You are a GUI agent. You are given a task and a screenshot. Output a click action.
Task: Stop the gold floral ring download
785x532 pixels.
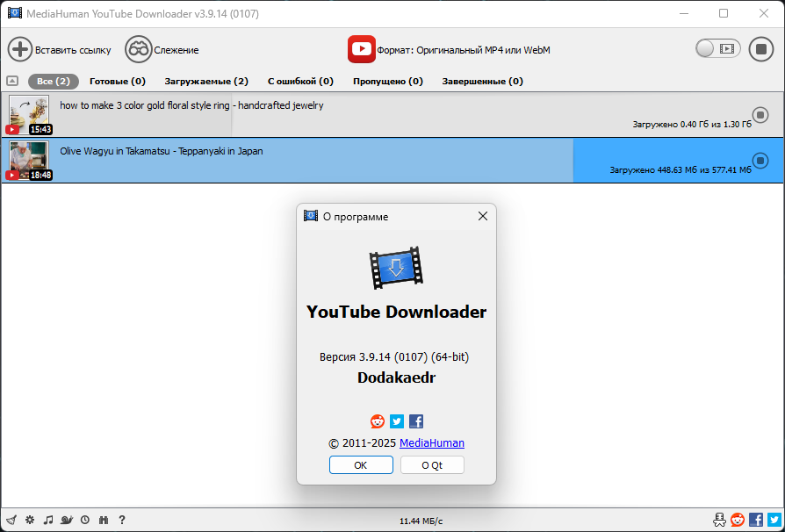(x=760, y=115)
